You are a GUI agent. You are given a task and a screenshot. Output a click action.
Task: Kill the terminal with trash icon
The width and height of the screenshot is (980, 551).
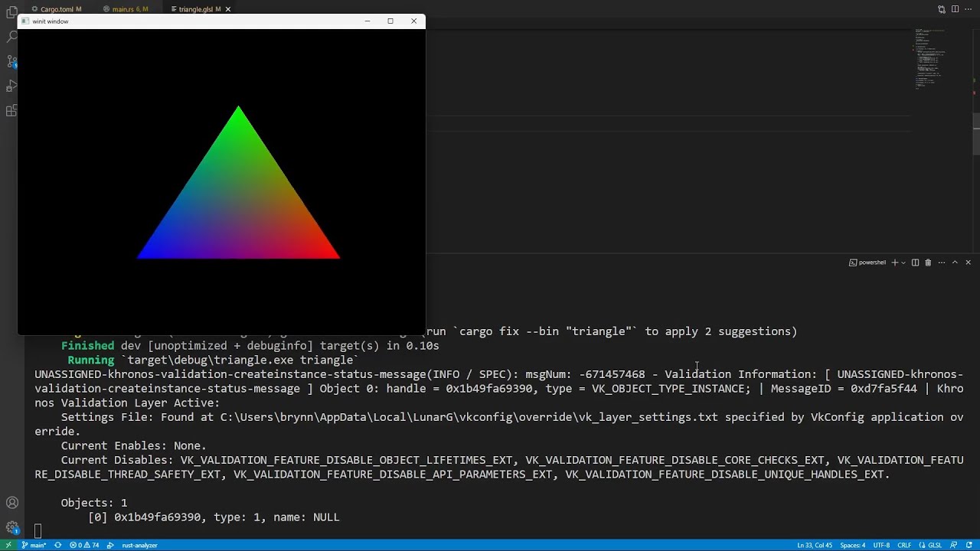click(928, 262)
